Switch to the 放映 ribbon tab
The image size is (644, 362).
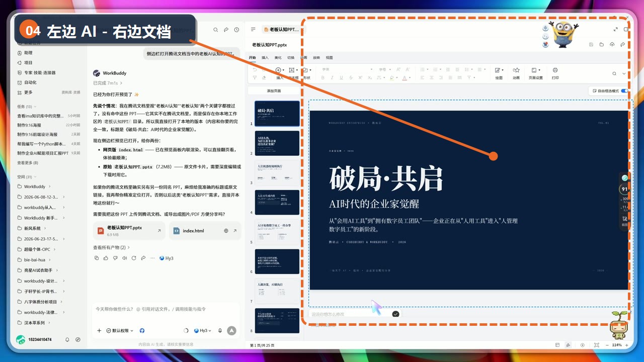coord(316,58)
